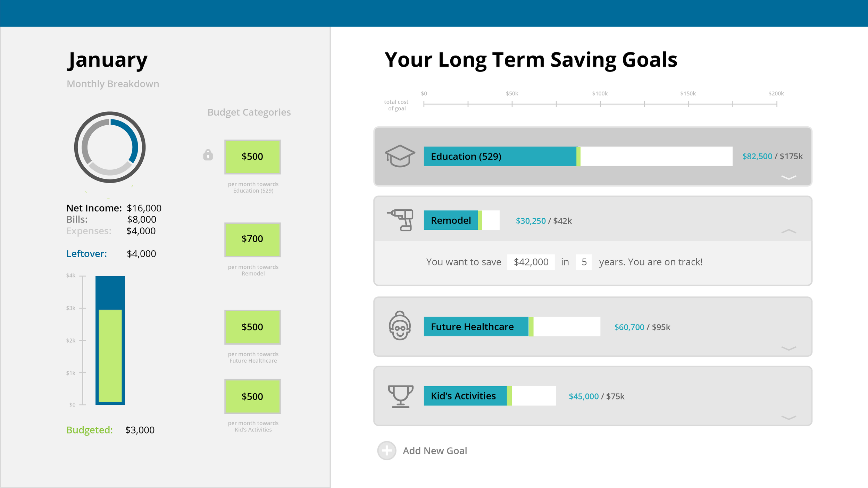Select the $500 Future Healthcare budget box
Image resolution: width=868 pixels, height=488 pixels.
click(252, 327)
